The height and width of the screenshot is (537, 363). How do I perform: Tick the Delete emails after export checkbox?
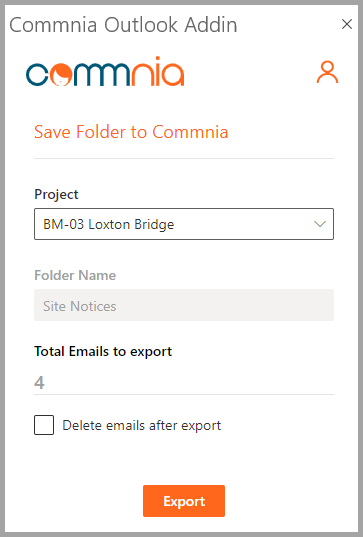44,425
